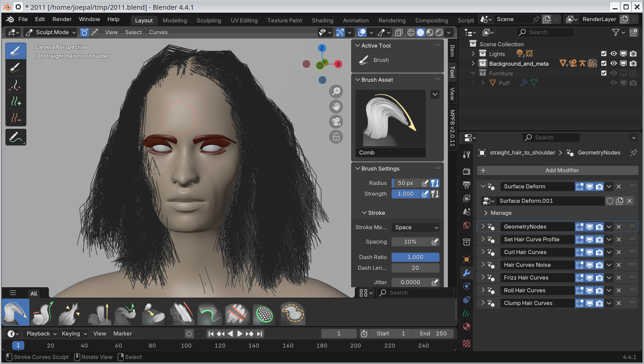
Task: Open the Edit menu
Action: tap(40, 19)
